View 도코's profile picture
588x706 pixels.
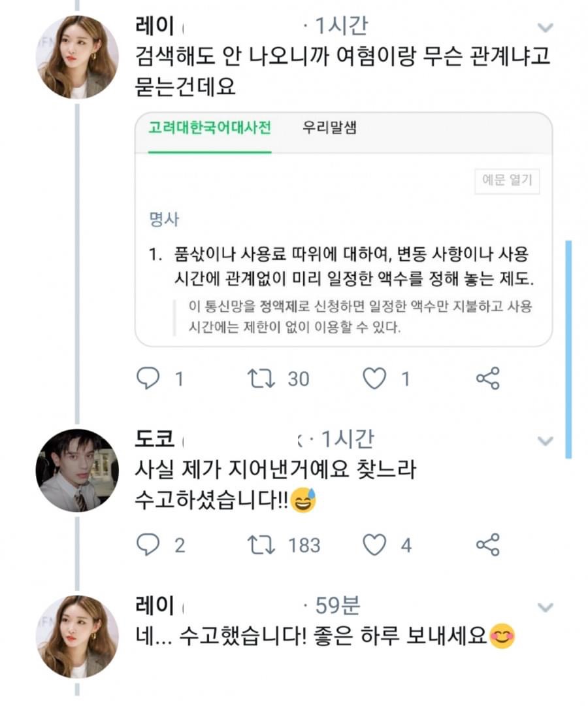(x=77, y=470)
